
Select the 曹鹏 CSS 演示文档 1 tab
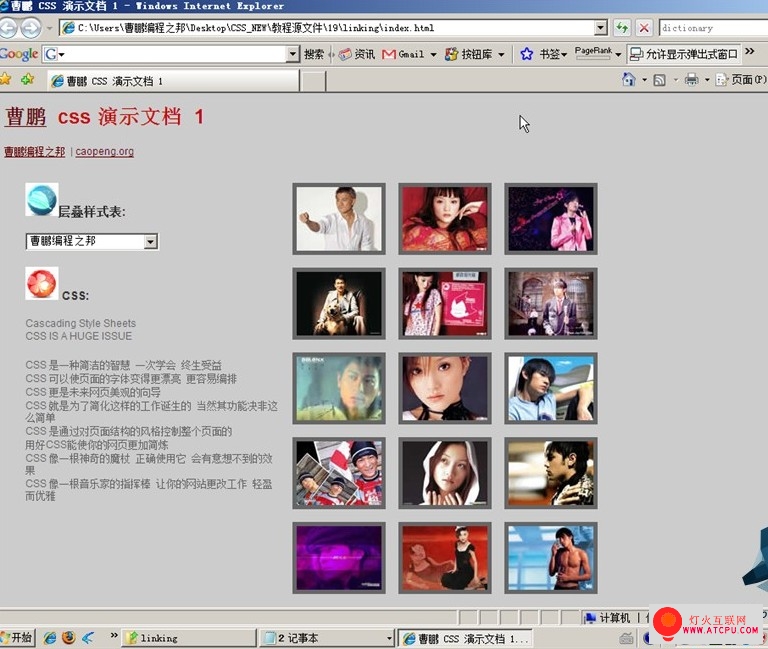click(x=173, y=81)
